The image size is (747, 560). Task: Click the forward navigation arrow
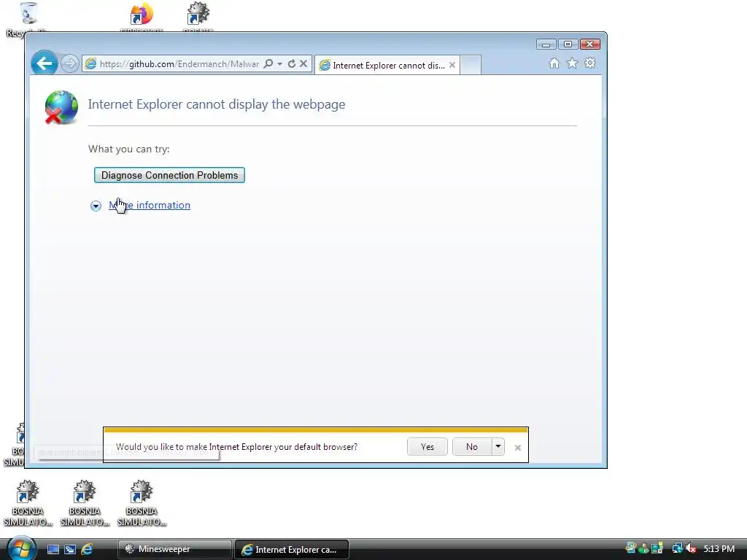click(x=69, y=63)
